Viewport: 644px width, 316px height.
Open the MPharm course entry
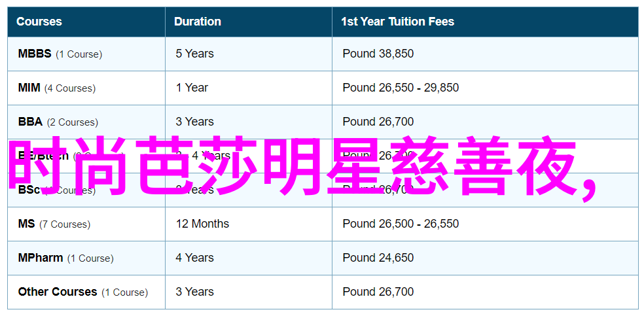click(x=41, y=258)
